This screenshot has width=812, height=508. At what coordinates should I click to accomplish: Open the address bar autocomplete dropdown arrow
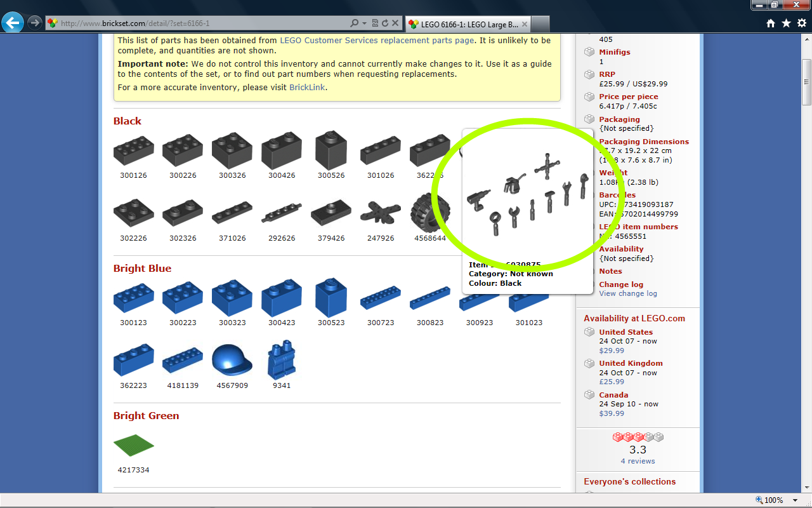coord(364,23)
